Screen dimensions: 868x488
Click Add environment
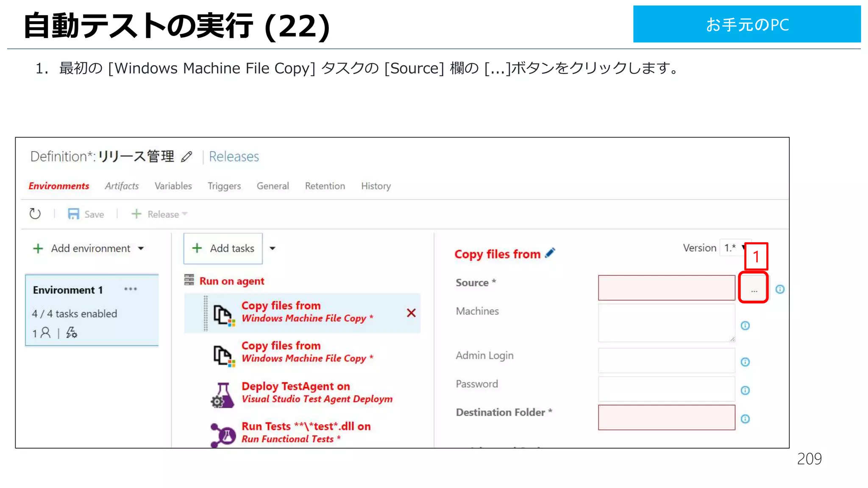click(91, 248)
